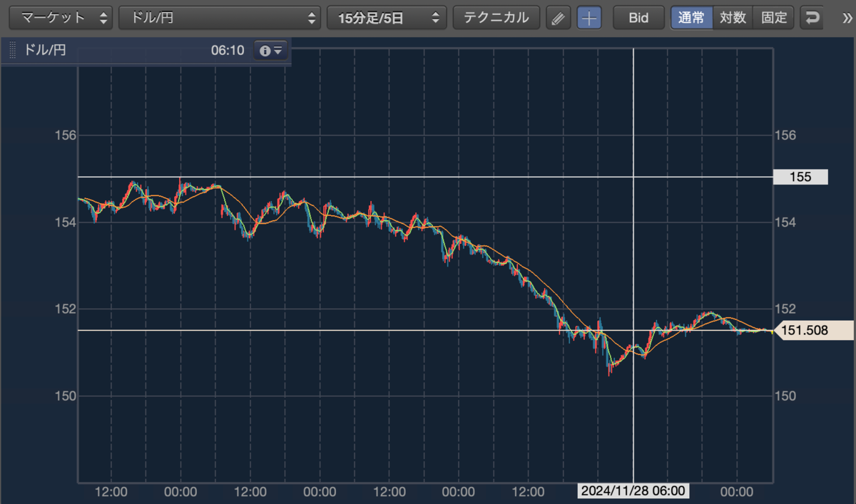Image resolution: width=856 pixels, height=504 pixels.
Task: Open the 15分足/5日 timeframe dropdown
Action: pyautogui.click(x=387, y=18)
